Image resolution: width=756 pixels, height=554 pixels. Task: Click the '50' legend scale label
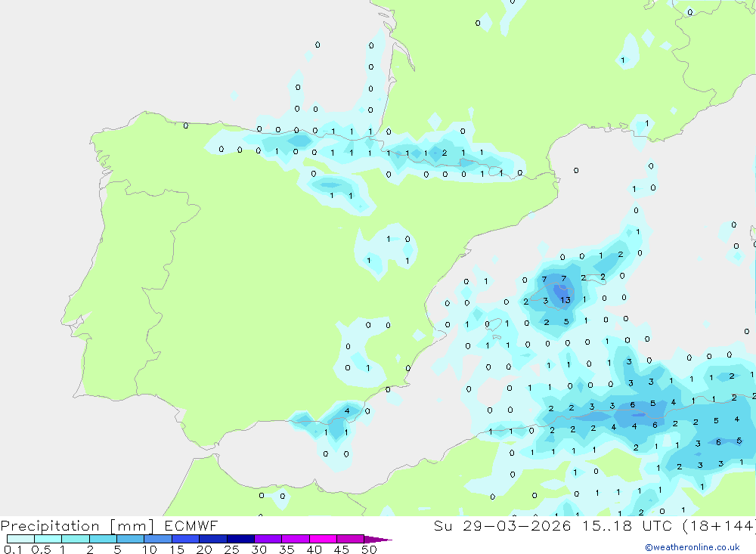pyautogui.click(x=369, y=549)
